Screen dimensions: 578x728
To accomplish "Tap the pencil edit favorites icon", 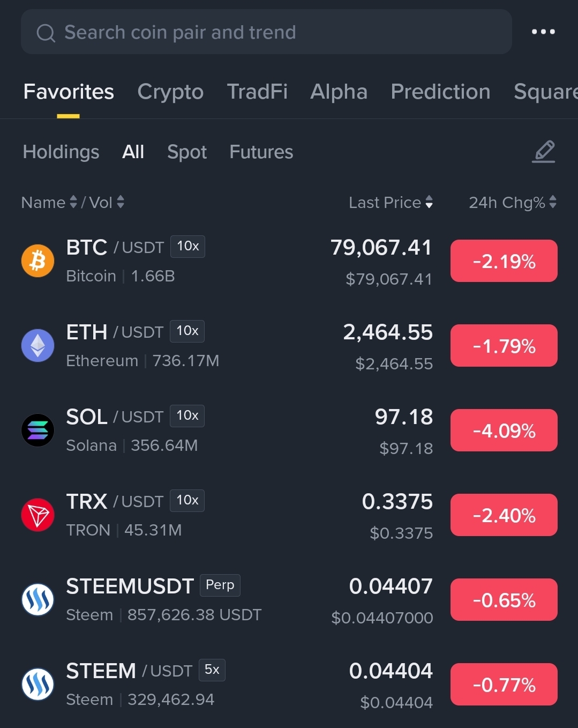I will click(x=544, y=152).
